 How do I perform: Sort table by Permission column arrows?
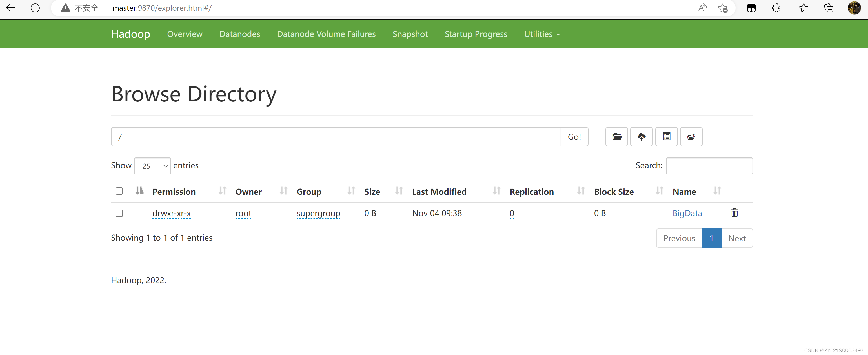point(222,191)
